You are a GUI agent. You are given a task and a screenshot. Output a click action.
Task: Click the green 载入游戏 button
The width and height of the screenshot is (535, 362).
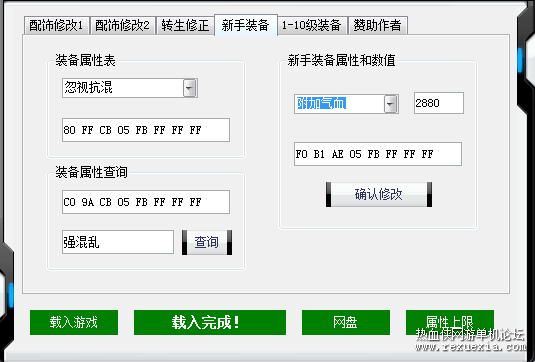point(74,322)
